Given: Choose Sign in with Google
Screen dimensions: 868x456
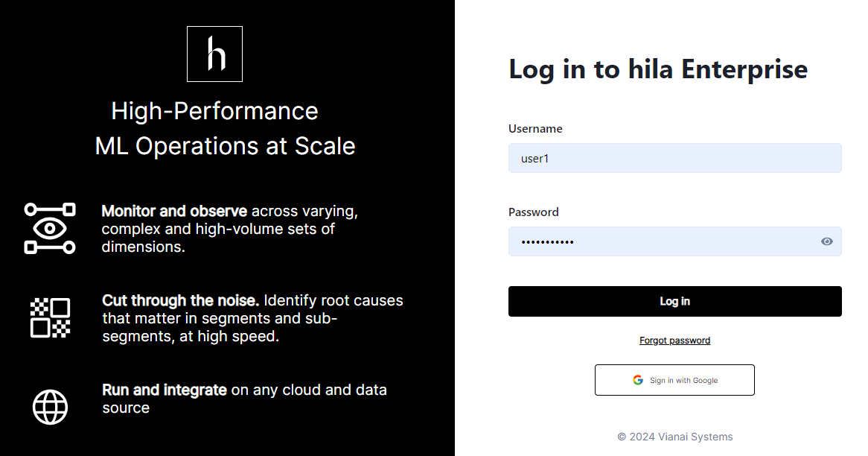Looking at the screenshot, I should coord(674,380).
